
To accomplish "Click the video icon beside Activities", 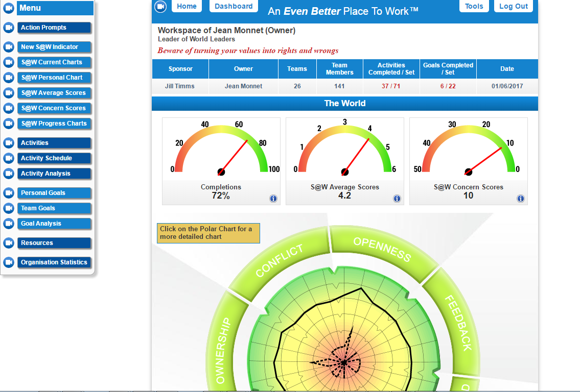I will (9, 143).
